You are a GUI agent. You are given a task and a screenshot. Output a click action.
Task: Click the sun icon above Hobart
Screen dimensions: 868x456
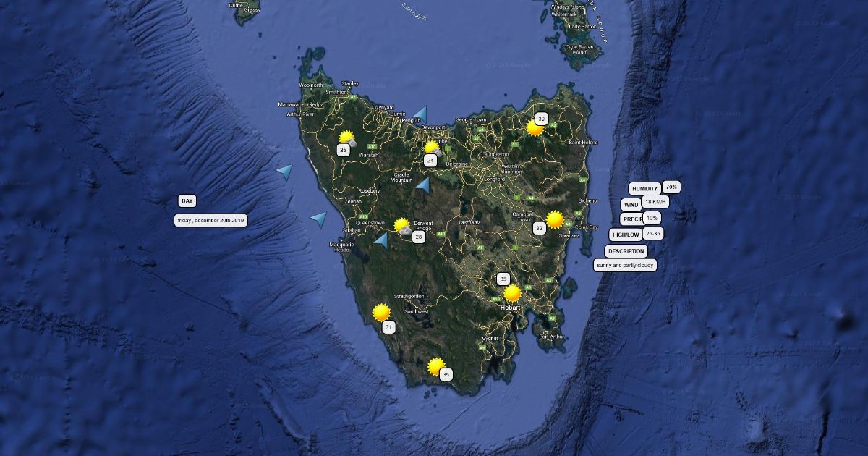click(x=512, y=292)
